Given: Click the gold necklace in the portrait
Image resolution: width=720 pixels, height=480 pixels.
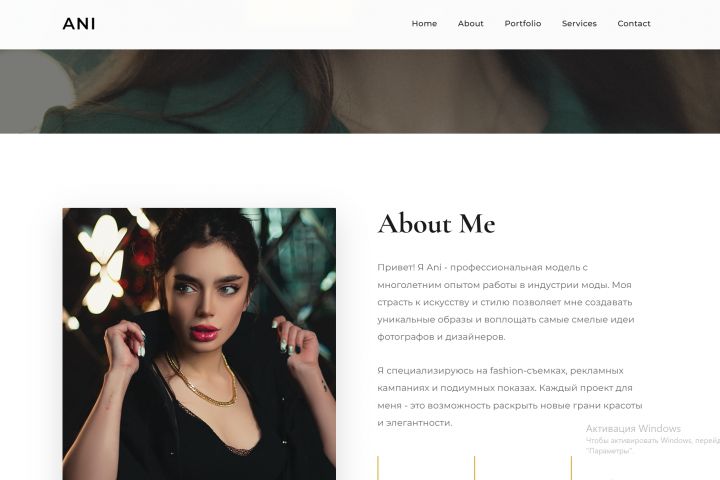Looking at the screenshot, I should tap(202, 379).
